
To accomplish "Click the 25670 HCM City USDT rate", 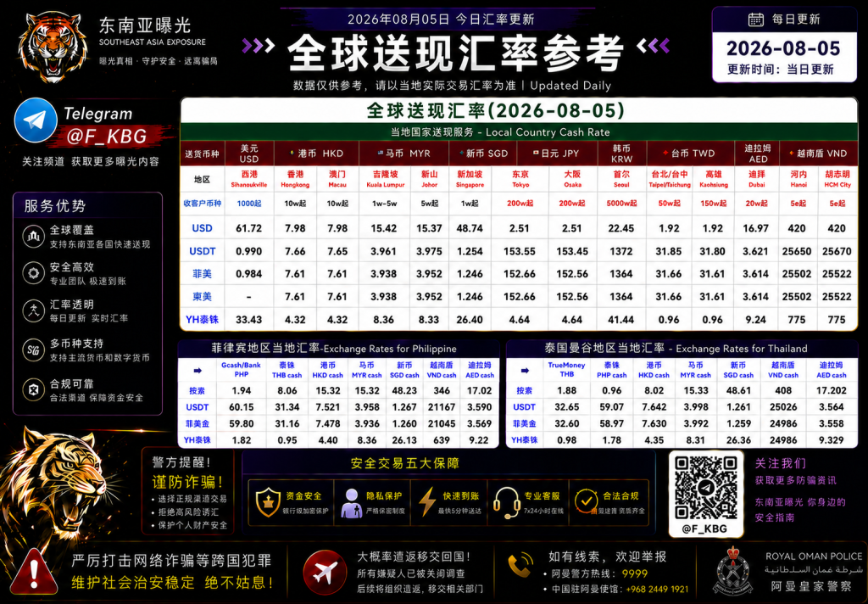I will (x=837, y=251).
